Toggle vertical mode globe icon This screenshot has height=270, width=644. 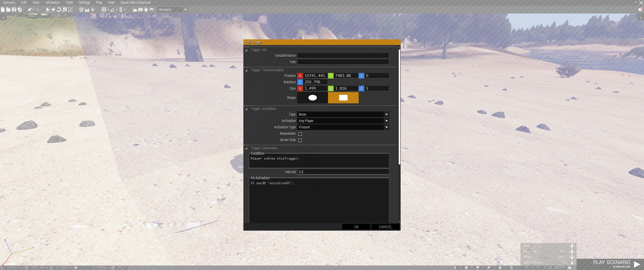(x=81, y=10)
